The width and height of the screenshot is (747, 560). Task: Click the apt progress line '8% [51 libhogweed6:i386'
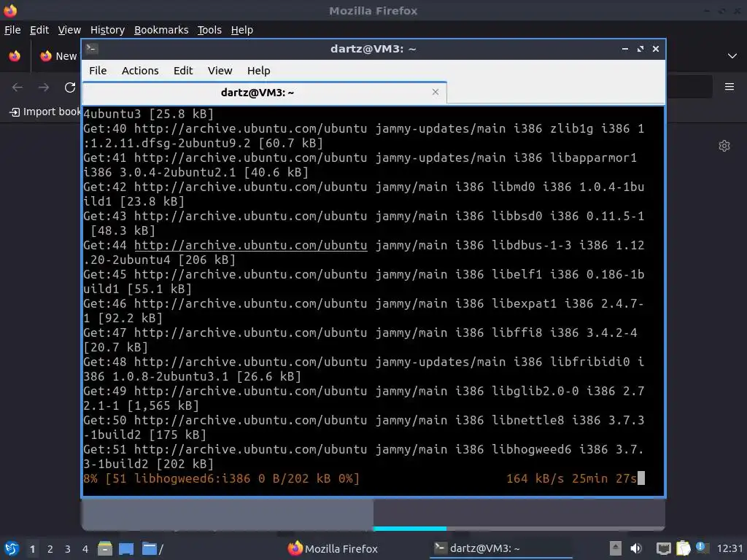point(222,478)
